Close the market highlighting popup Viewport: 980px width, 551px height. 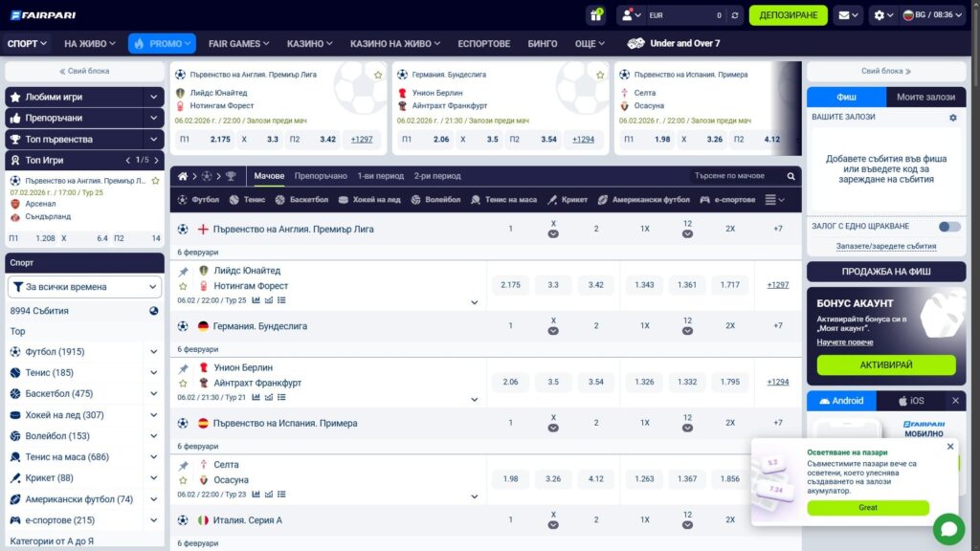point(949,447)
